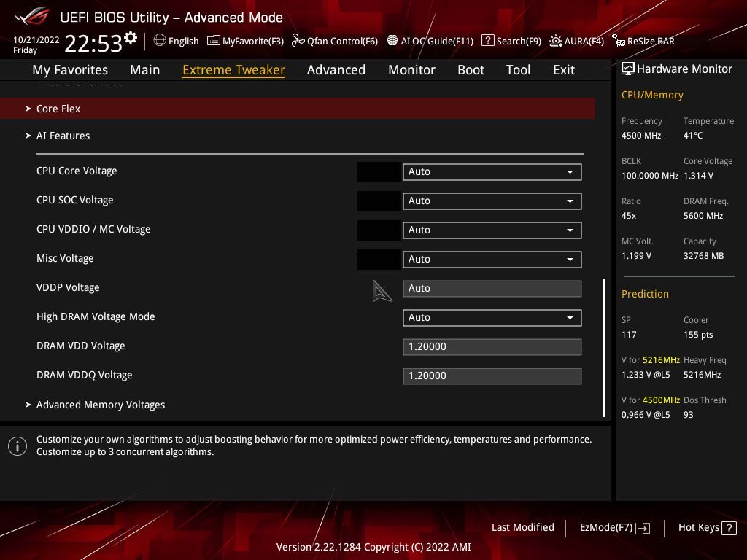Open the Hot Keys help

(708, 528)
